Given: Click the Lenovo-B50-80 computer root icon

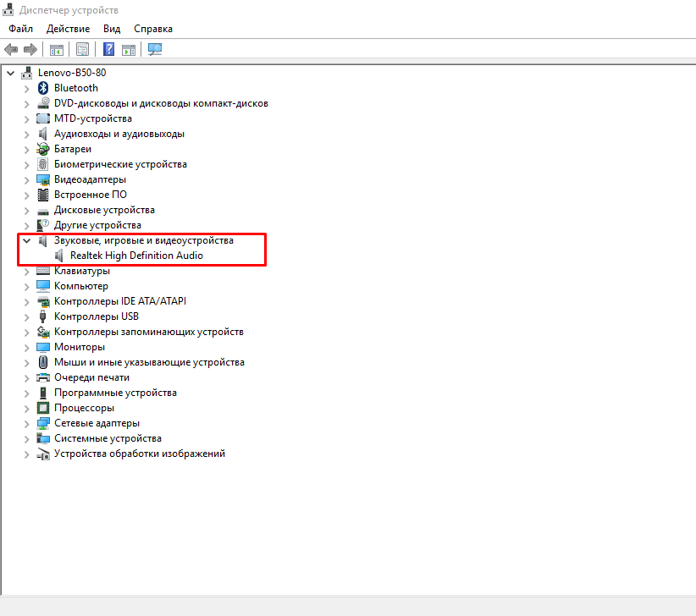Looking at the screenshot, I should pyautogui.click(x=27, y=72).
